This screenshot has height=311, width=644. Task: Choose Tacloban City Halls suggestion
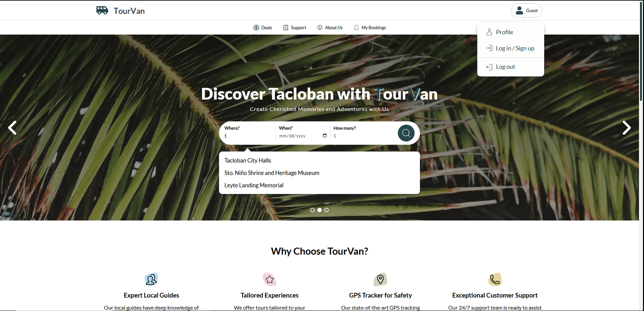[x=248, y=161]
